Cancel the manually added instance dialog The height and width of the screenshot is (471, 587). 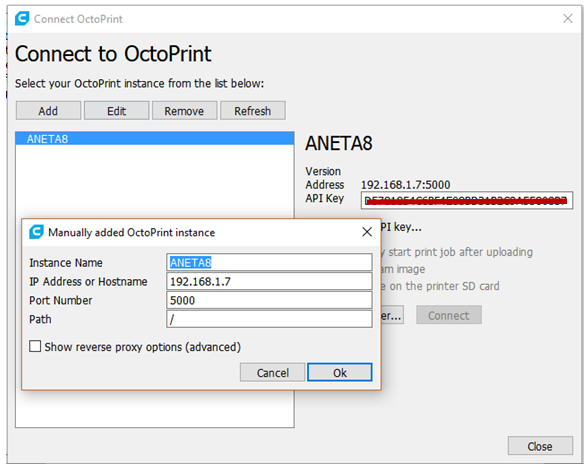pyautogui.click(x=273, y=373)
